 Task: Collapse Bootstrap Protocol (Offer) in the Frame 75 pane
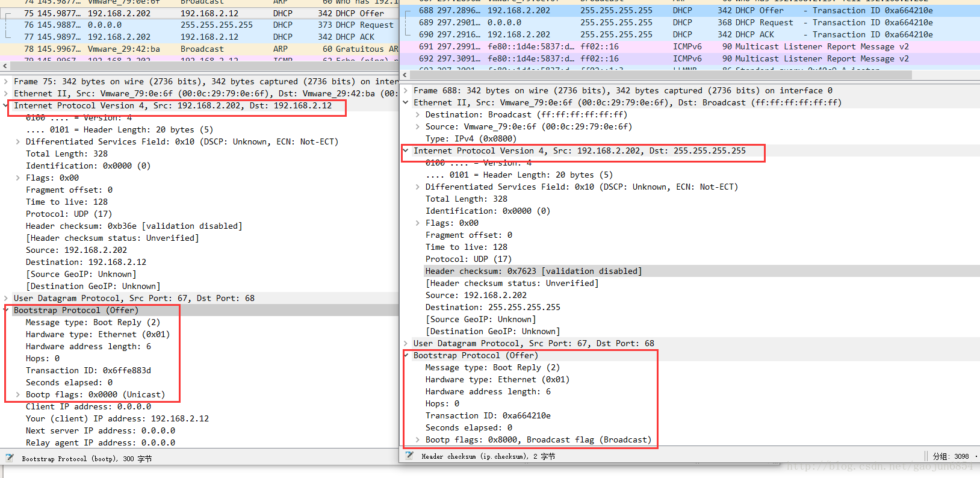pyautogui.click(x=6, y=310)
